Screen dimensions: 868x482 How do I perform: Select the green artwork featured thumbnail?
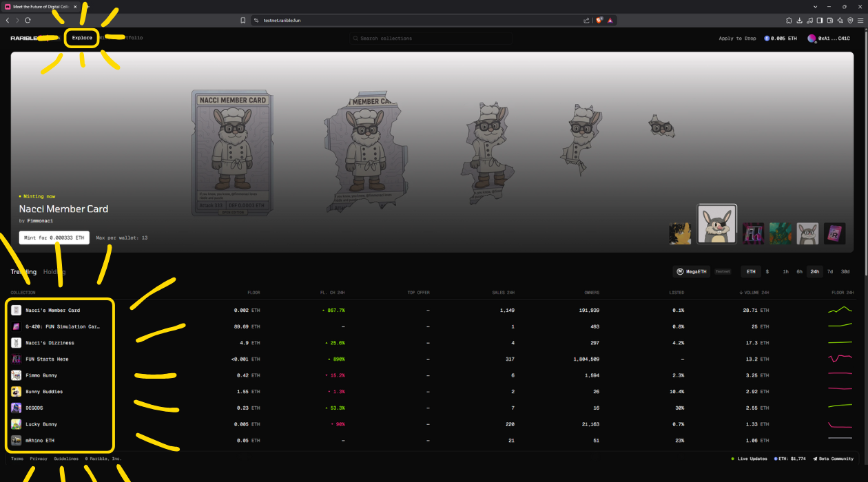781,233
